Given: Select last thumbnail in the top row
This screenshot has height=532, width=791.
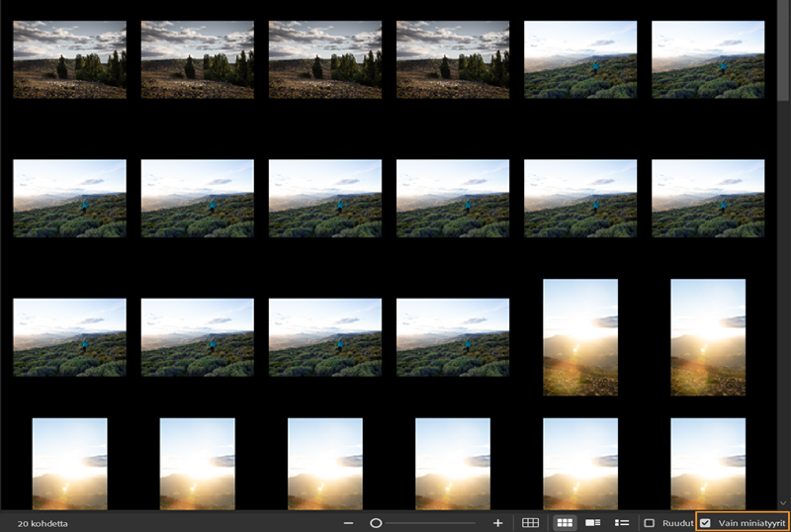Looking at the screenshot, I should click(708, 59).
